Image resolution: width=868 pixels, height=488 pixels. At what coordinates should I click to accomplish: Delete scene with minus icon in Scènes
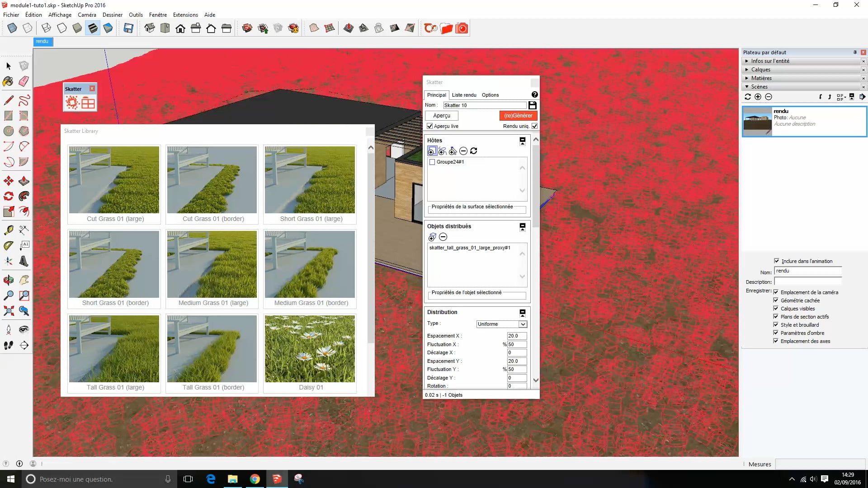click(x=769, y=97)
